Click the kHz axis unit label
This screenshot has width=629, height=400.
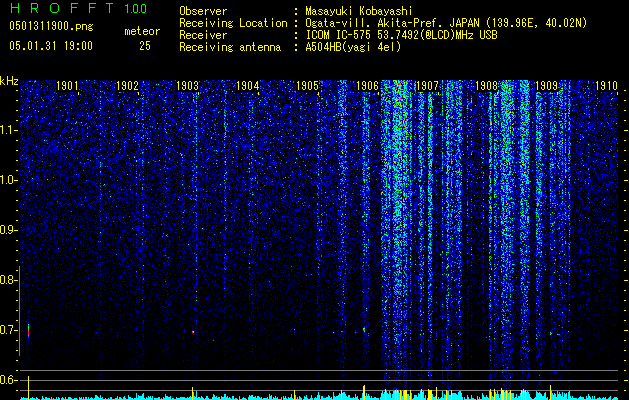pos(9,81)
